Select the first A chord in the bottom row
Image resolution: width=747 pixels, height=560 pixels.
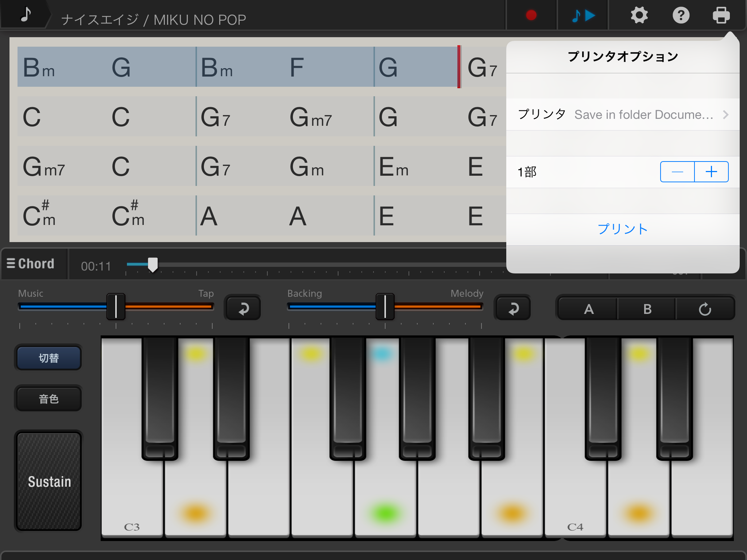click(x=209, y=215)
